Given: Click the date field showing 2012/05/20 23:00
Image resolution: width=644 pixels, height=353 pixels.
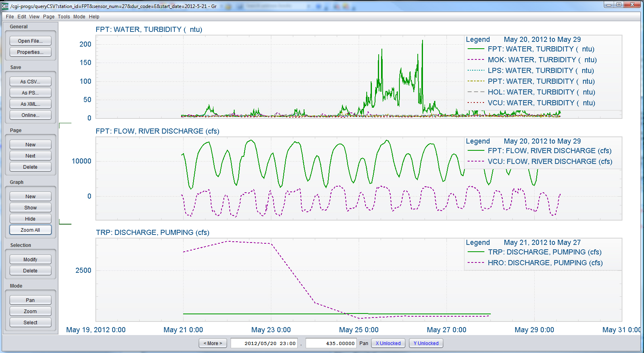Looking at the screenshot, I should [x=264, y=343].
